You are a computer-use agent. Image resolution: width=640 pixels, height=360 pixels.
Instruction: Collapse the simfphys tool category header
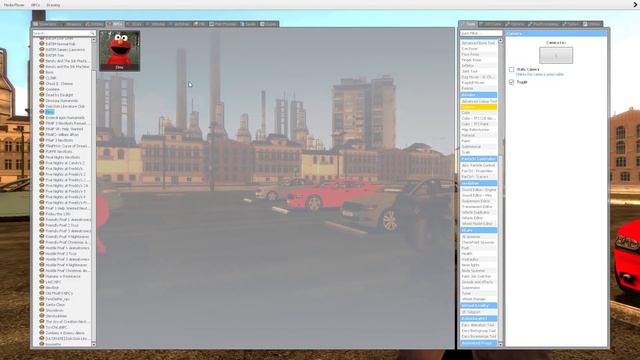(479, 184)
